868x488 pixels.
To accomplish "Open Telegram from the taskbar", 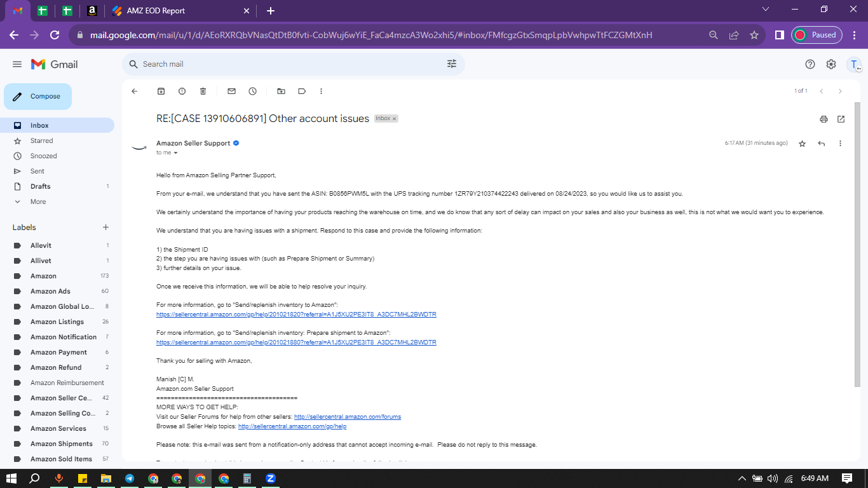I will (x=130, y=478).
